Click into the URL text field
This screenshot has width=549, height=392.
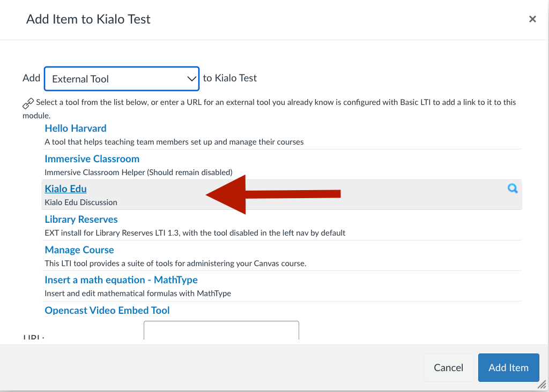point(221,330)
